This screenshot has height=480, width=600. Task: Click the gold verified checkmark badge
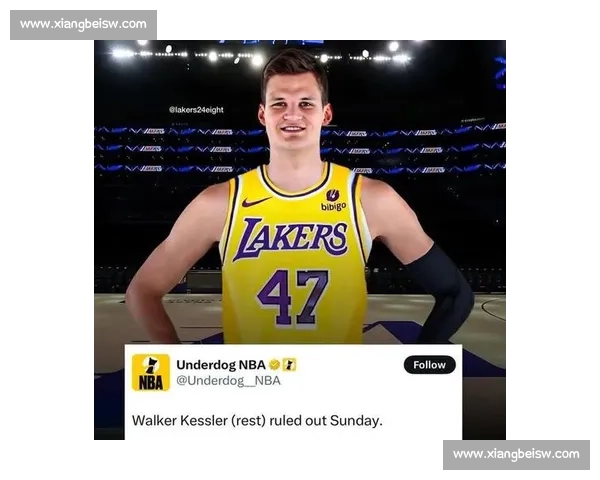(x=274, y=365)
